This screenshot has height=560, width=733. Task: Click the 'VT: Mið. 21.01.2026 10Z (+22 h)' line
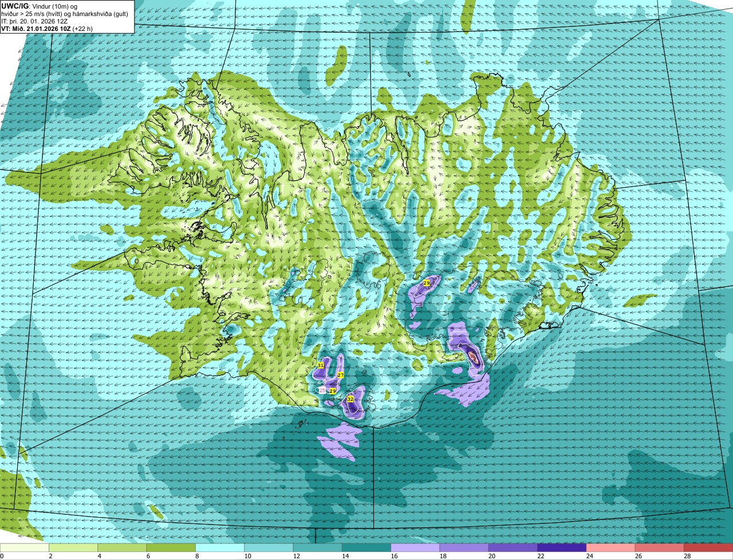tap(48, 29)
